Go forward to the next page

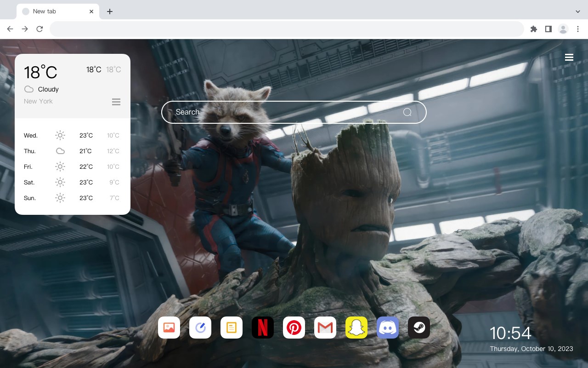(25, 29)
